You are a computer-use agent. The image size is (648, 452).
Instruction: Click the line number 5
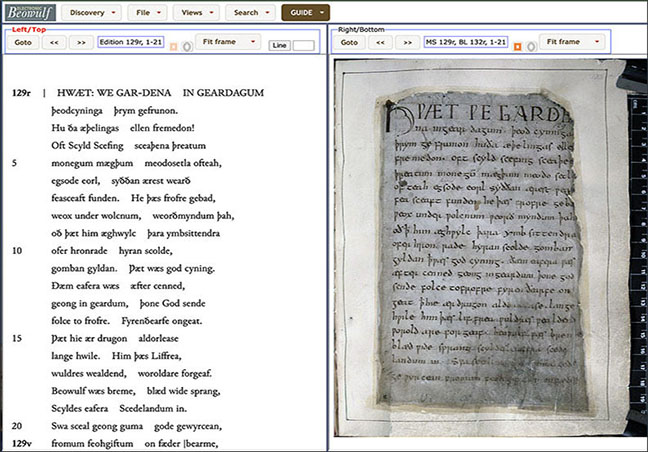pos(14,163)
